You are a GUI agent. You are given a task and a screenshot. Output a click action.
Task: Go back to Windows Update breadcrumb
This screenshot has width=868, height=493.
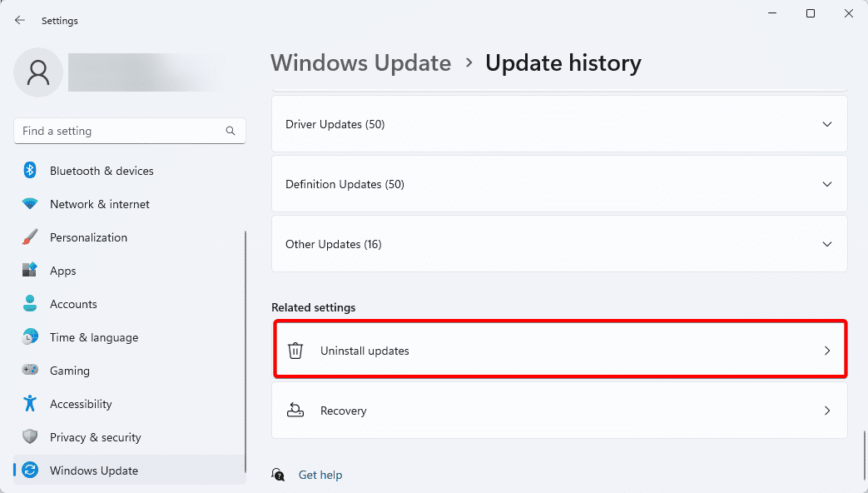[361, 62]
